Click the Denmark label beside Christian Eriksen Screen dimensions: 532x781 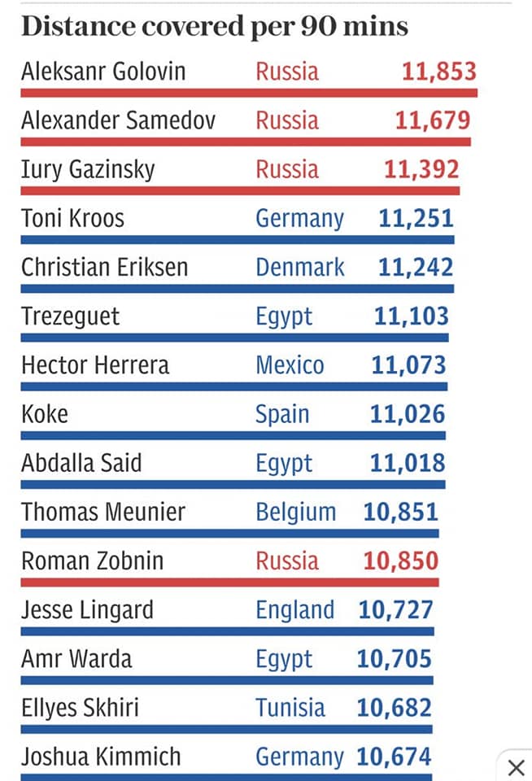click(x=300, y=268)
